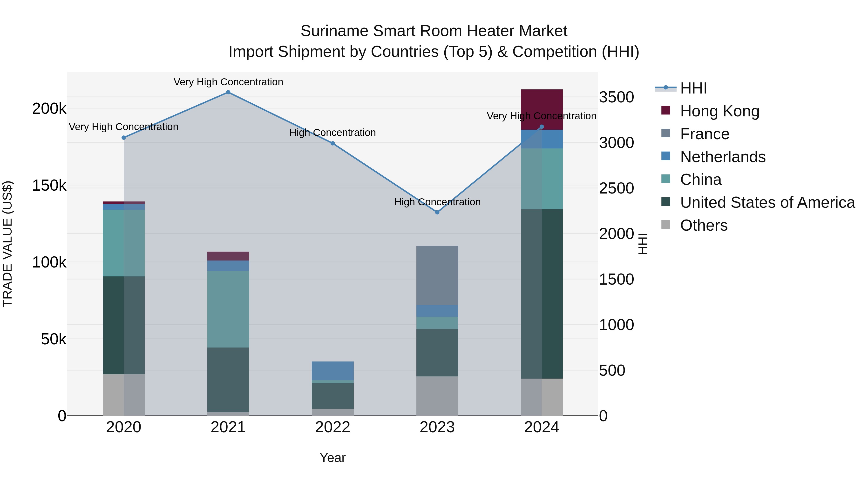Select the 2020 HHI data point
The width and height of the screenshot is (868, 488).
point(124,138)
